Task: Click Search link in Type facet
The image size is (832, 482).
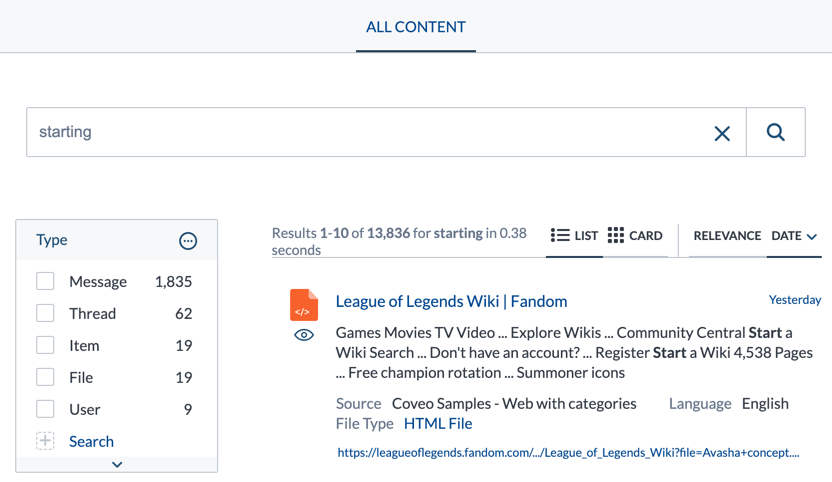Action: [x=91, y=441]
